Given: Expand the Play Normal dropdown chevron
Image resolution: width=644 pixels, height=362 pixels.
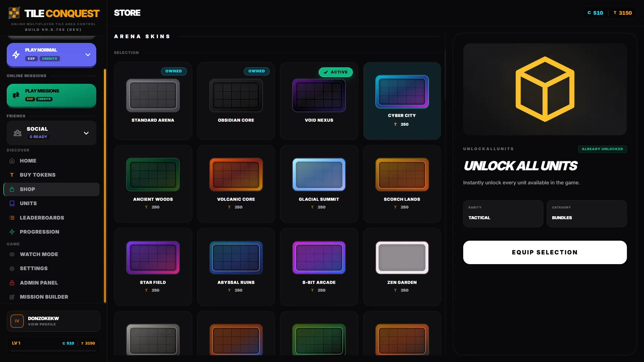Looking at the screenshot, I should [88, 55].
